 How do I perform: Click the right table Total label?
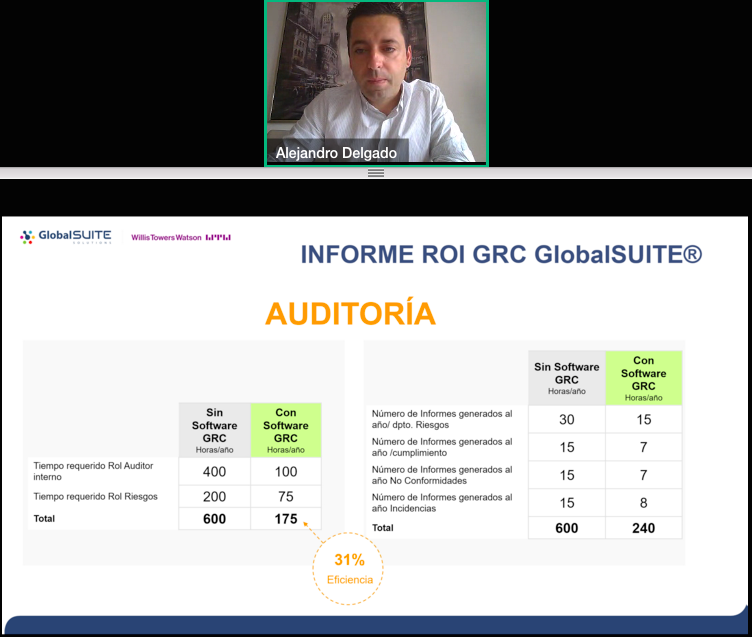tap(383, 528)
